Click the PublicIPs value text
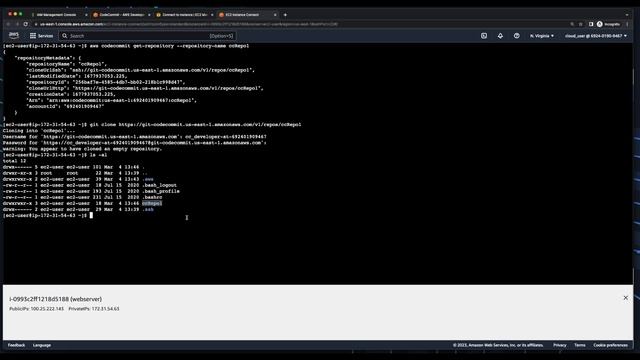Viewport: 640px width, 360px height. [47, 309]
